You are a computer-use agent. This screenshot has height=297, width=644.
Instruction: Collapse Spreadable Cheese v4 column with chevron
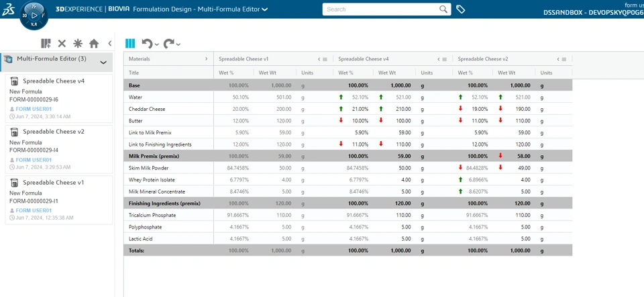439,59
